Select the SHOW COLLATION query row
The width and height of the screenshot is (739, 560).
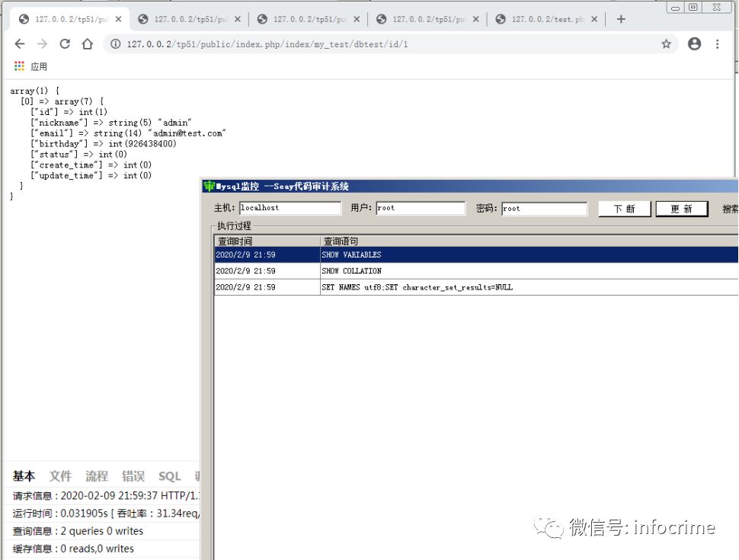point(472,270)
